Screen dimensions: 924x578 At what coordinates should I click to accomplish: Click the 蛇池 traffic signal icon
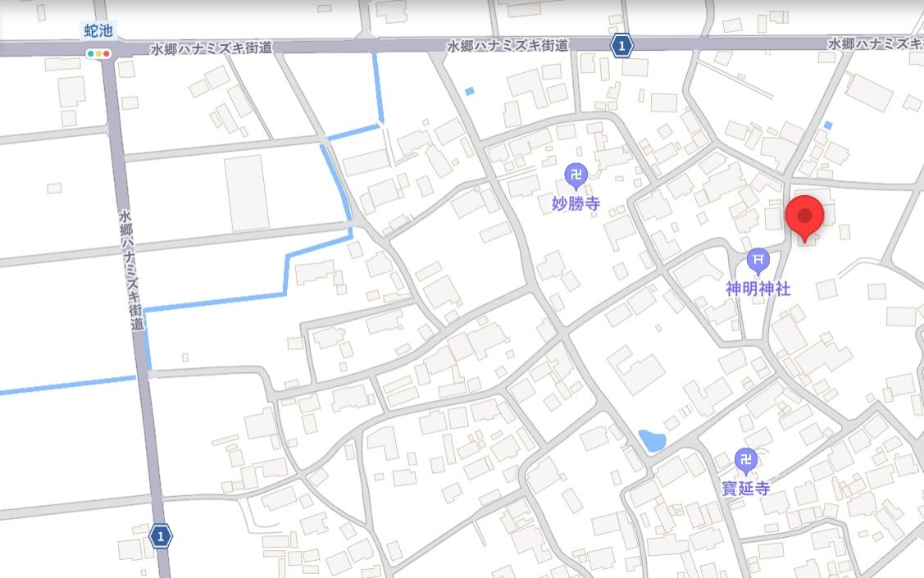coord(98,53)
